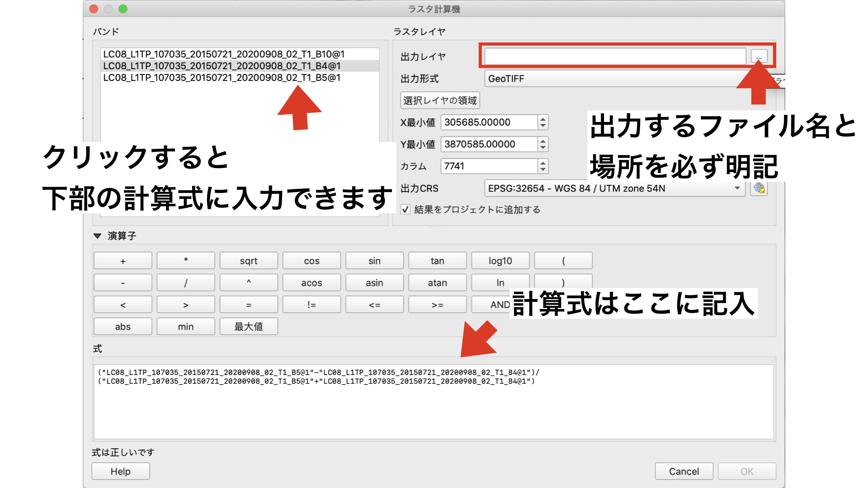Click the 選択レイヤの領域 button

point(440,100)
